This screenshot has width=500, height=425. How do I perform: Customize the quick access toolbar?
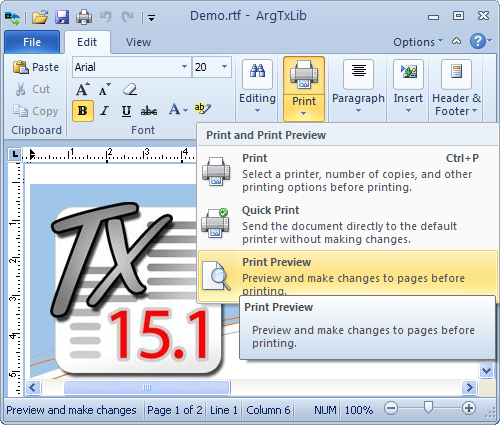coord(151,18)
